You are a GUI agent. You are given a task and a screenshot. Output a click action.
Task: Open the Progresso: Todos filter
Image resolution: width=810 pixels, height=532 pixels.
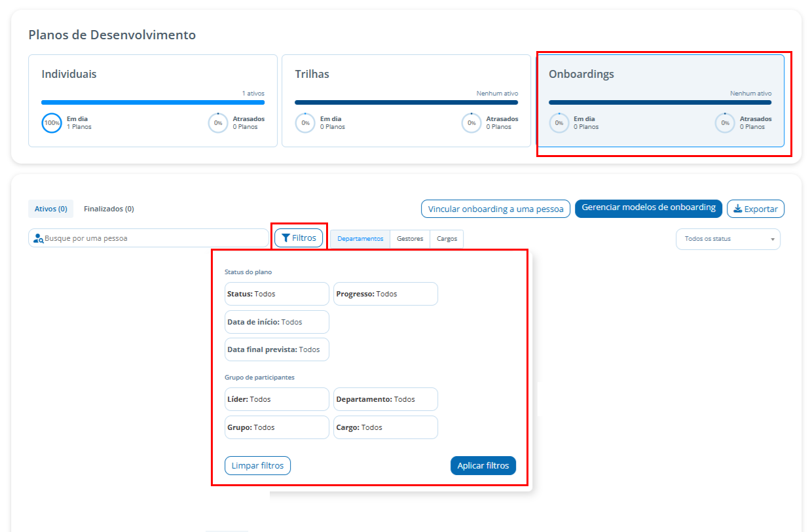coord(386,294)
